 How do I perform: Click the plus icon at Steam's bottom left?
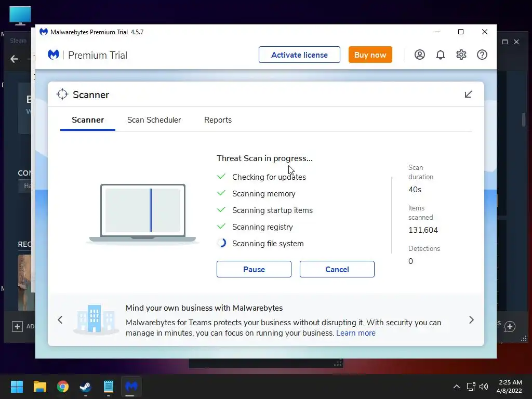[x=17, y=326]
